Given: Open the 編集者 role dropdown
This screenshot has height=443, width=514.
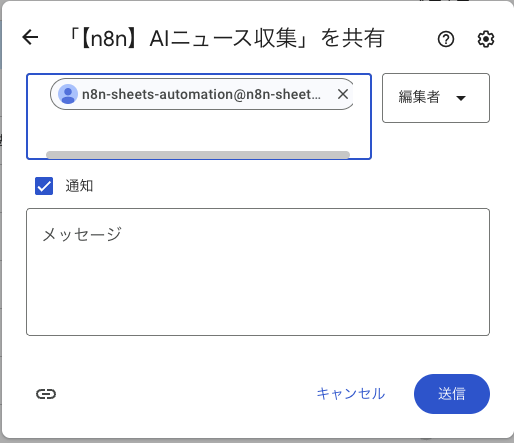Looking at the screenshot, I should click(436, 98).
